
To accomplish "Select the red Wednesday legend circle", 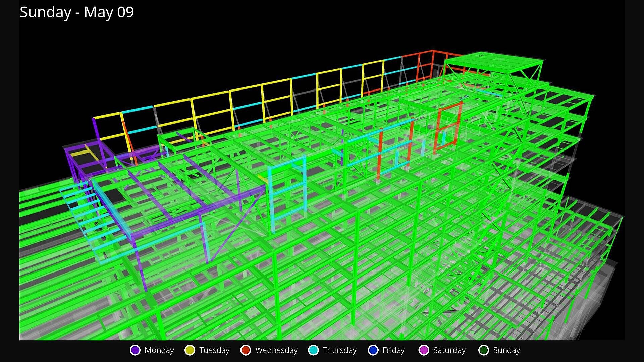I will [246, 350].
